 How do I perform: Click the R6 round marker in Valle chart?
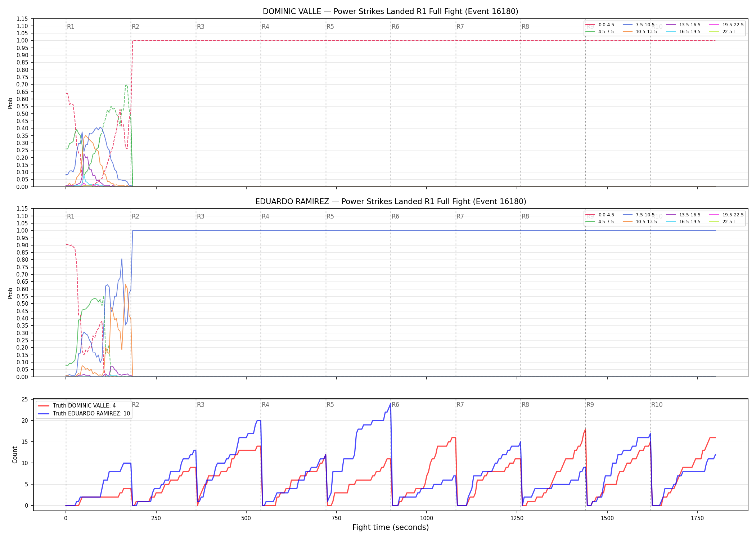tap(395, 27)
